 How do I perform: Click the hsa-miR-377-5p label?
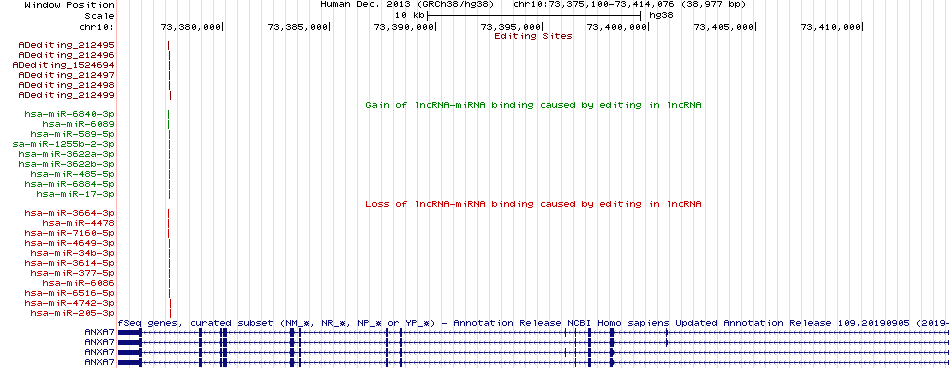coord(73,273)
